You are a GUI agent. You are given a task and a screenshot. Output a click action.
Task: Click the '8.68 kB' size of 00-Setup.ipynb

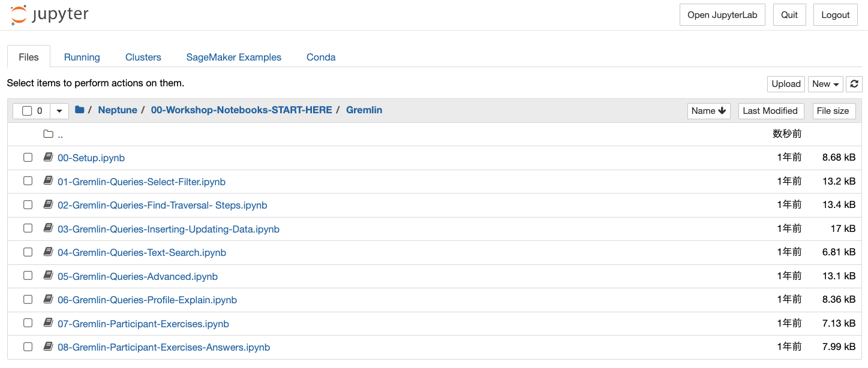pos(839,158)
